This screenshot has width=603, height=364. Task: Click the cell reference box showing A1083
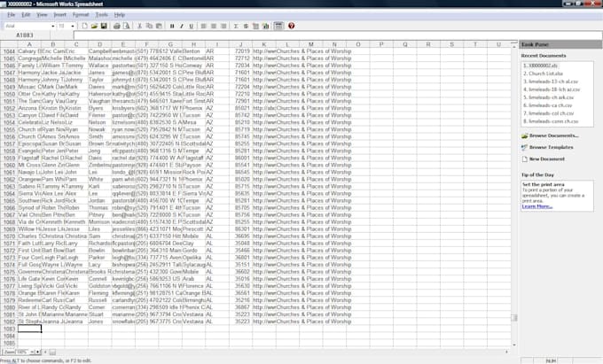coord(25,35)
